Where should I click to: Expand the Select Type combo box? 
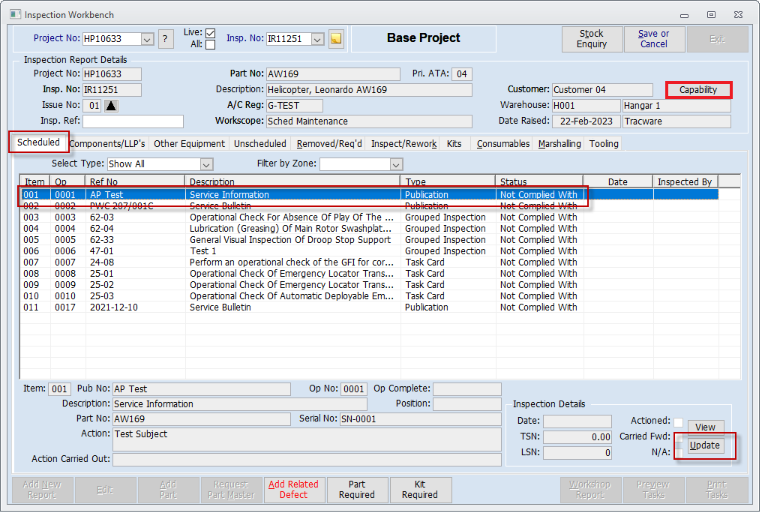(x=206, y=164)
